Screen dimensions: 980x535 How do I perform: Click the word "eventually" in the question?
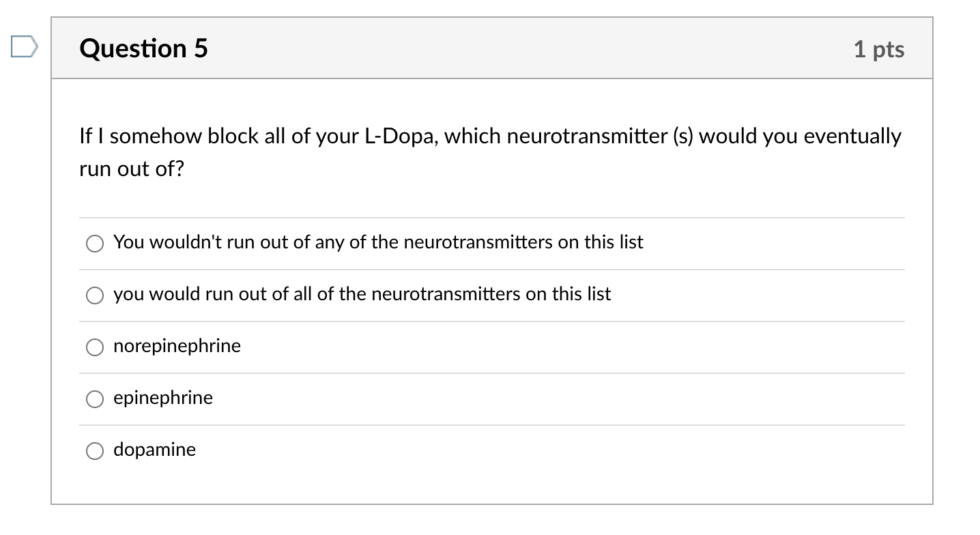click(x=852, y=136)
